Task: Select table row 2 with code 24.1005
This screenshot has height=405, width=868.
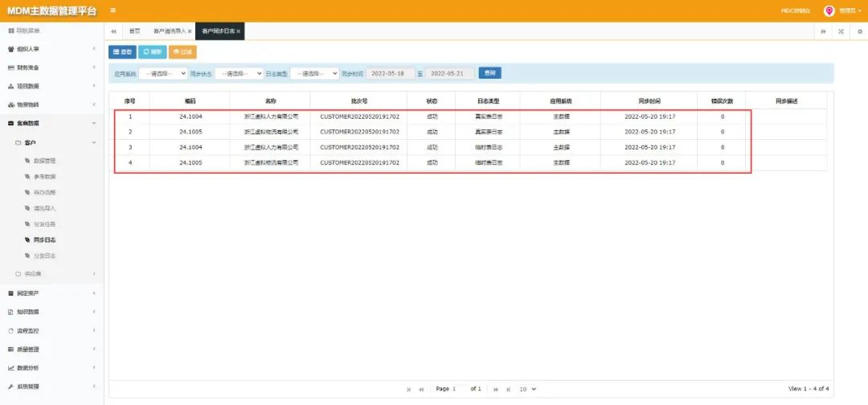Action: pyautogui.click(x=468, y=132)
